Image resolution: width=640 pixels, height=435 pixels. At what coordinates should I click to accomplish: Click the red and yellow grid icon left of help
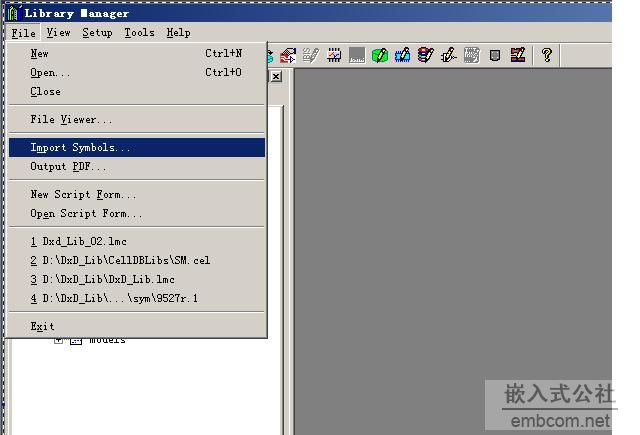point(518,56)
